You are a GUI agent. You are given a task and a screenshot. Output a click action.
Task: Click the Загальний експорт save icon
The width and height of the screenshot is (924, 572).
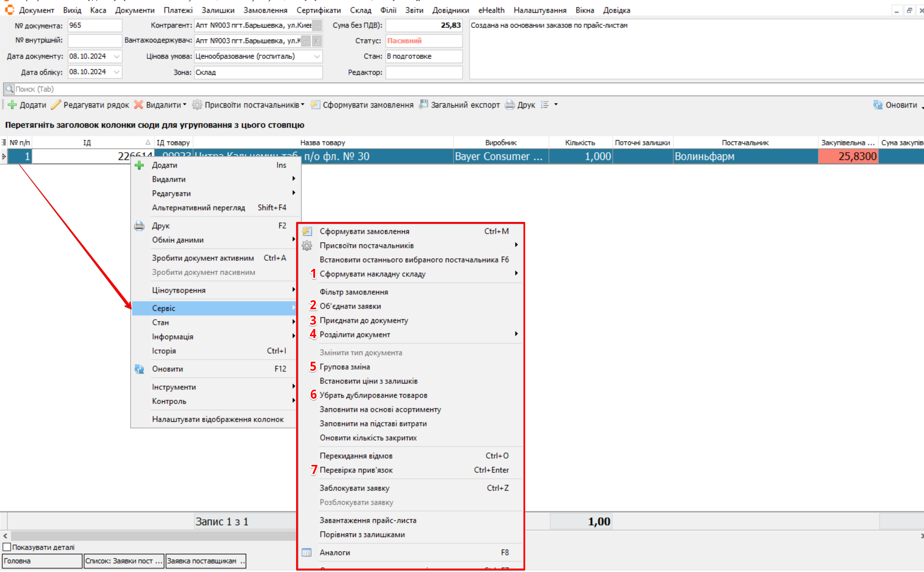(424, 105)
